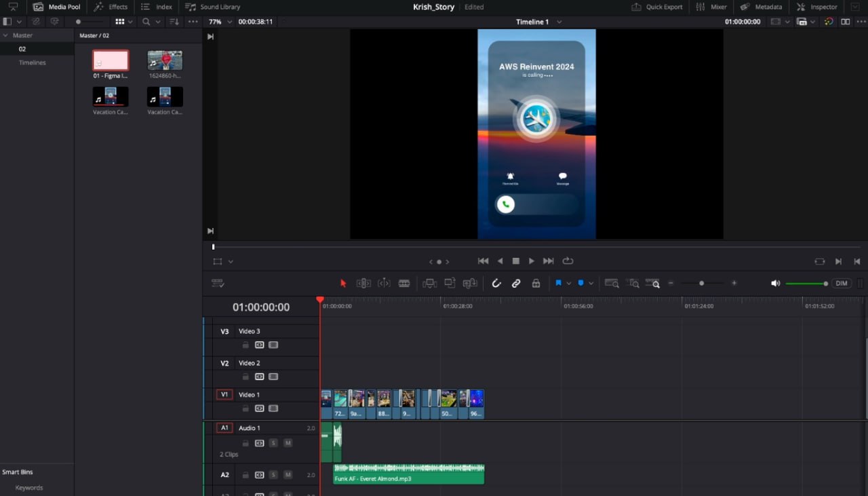Open the Mixer panel

pos(711,7)
